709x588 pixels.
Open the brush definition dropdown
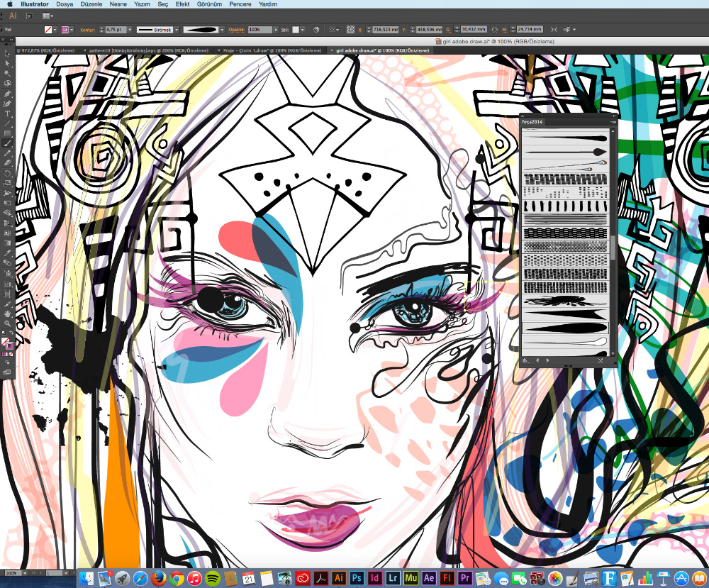pyautogui.click(x=222, y=30)
